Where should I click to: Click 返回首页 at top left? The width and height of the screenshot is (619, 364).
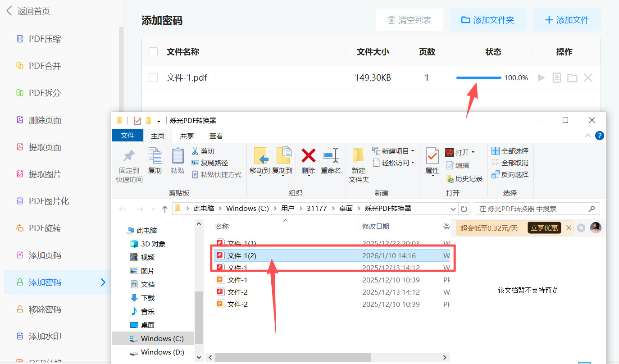[x=27, y=11]
